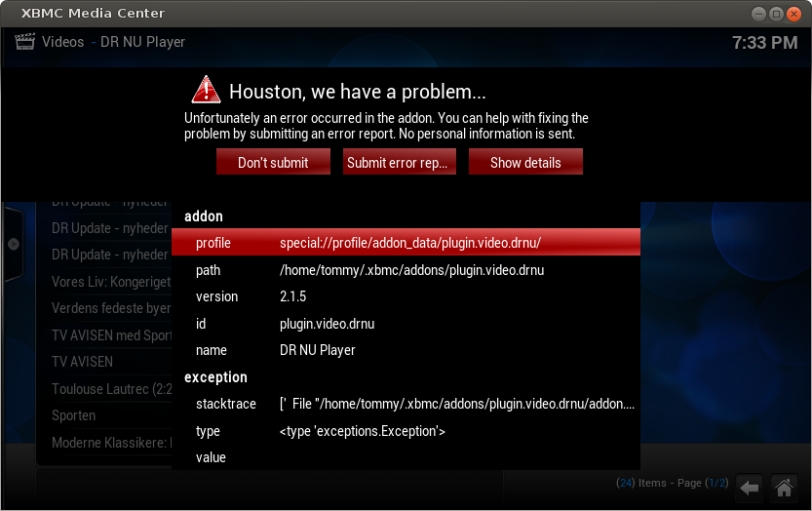Click the home icon at bottom right
This screenshot has height=511, width=812.
pyautogui.click(x=784, y=488)
